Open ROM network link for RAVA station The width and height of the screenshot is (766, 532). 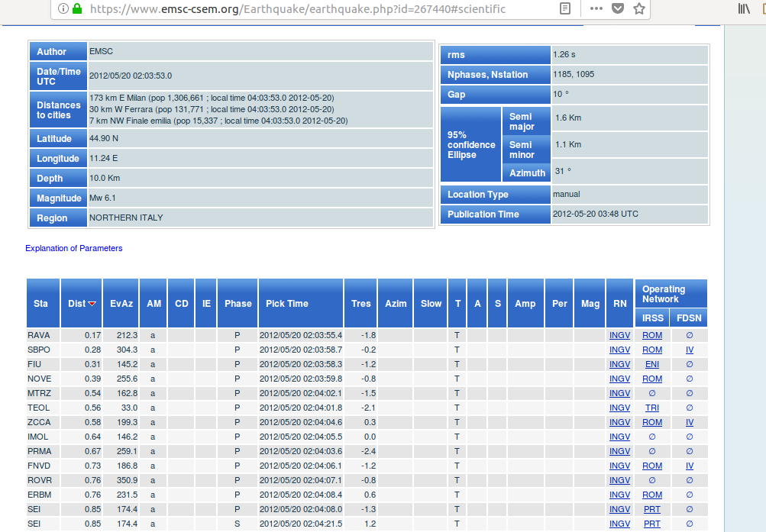click(651, 335)
